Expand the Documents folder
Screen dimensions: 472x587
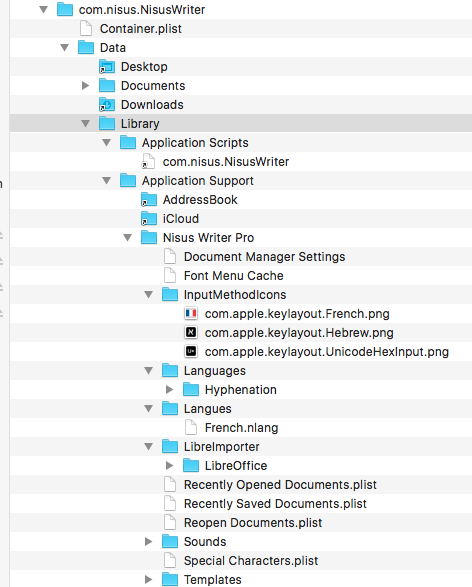pos(86,86)
